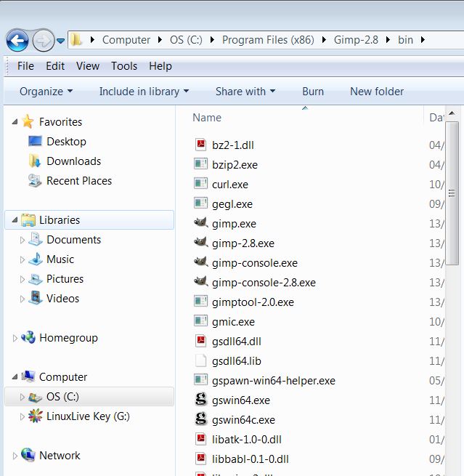Select Downloads under Favorites

click(73, 161)
